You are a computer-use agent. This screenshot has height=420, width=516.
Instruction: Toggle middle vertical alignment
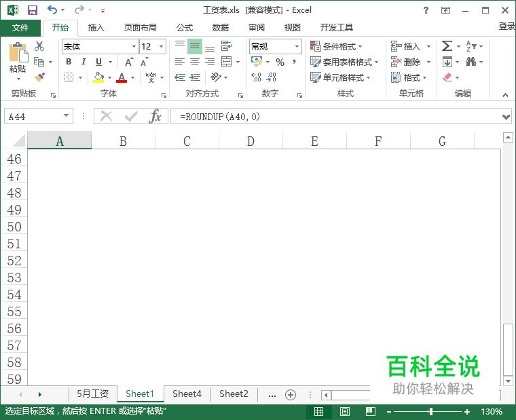pyautogui.click(x=195, y=45)
